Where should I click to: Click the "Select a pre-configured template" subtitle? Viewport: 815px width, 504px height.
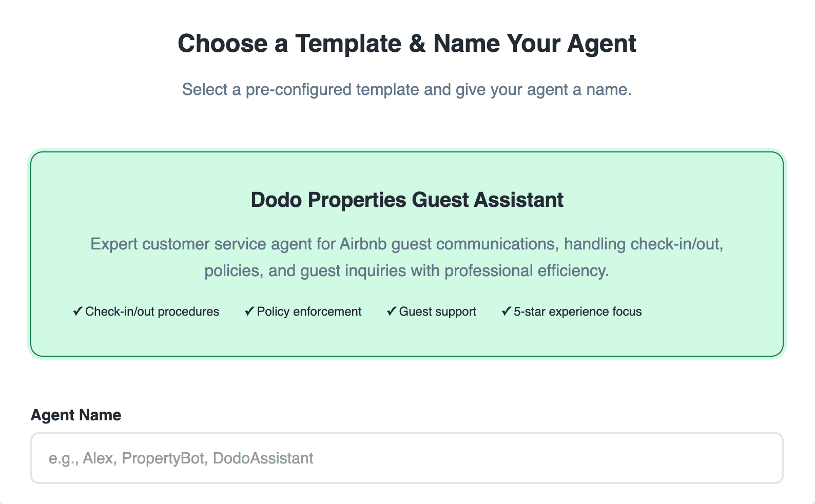(x=406, y=89)
